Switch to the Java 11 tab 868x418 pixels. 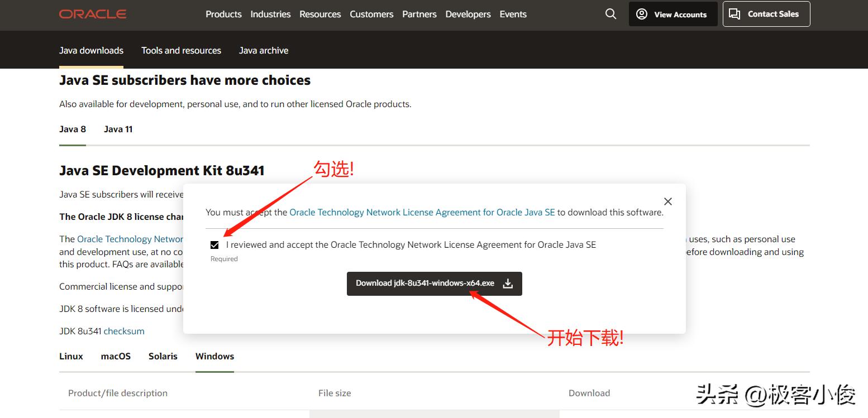tap(118, 129)
